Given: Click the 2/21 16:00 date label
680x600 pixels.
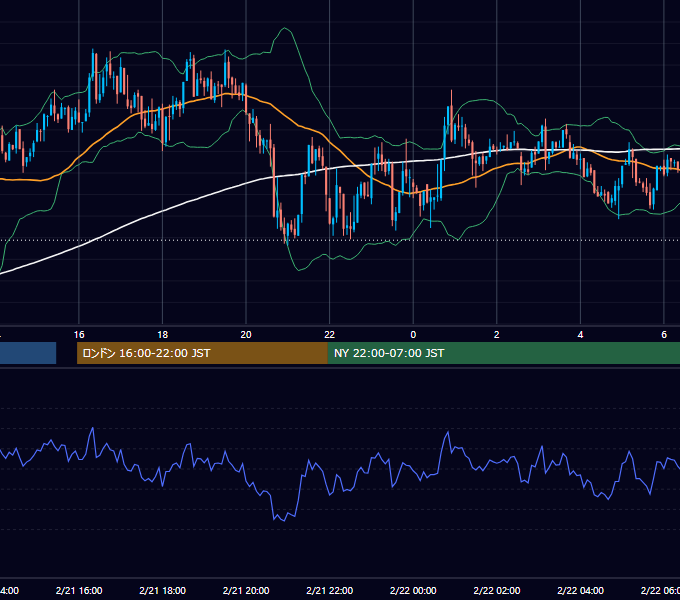Looking at the screenshot, I should pyautogui.click(x=79, y=590).
